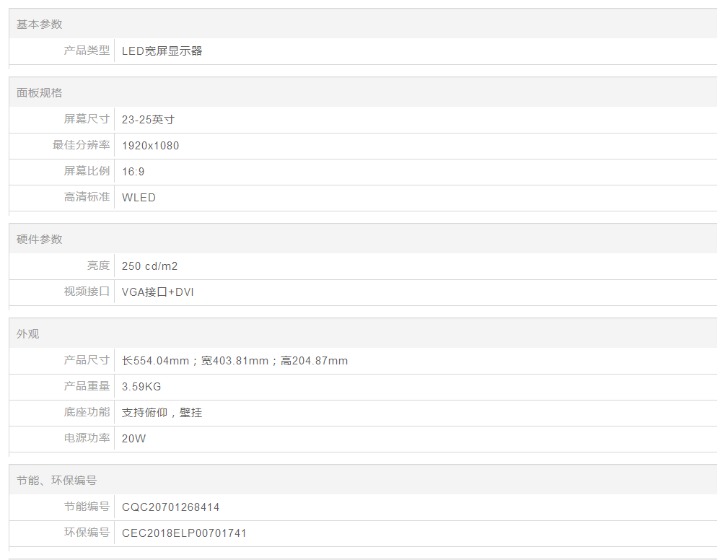Image resolution: width=728 pixels, height=560 pixels.
Task: Click the 面板规格 section header
Action: pyautogui.click(x=40, y=93)
